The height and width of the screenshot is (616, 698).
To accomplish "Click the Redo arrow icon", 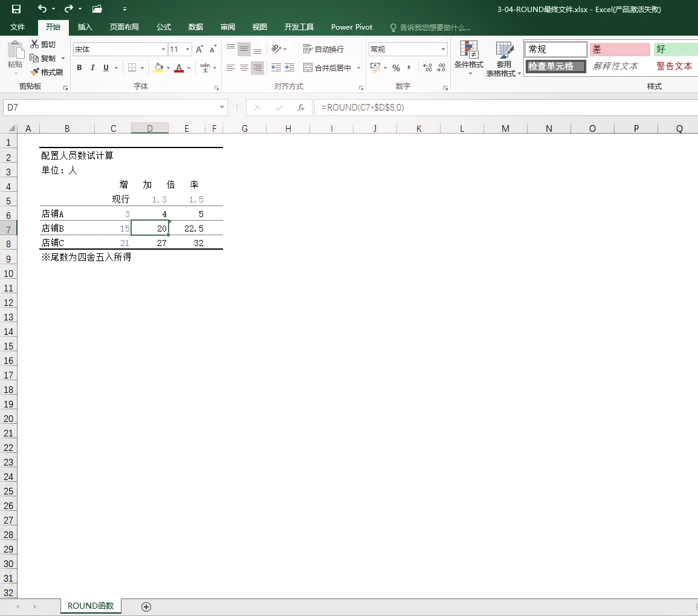I will [68, 8].
